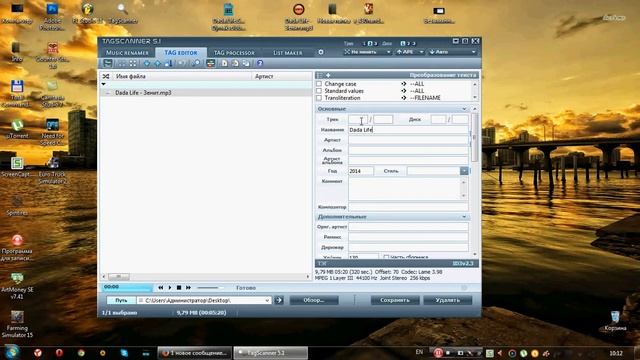This screenshot has height=360, width=640.
Task: Click the playback position progress bar
Action: 127,287
